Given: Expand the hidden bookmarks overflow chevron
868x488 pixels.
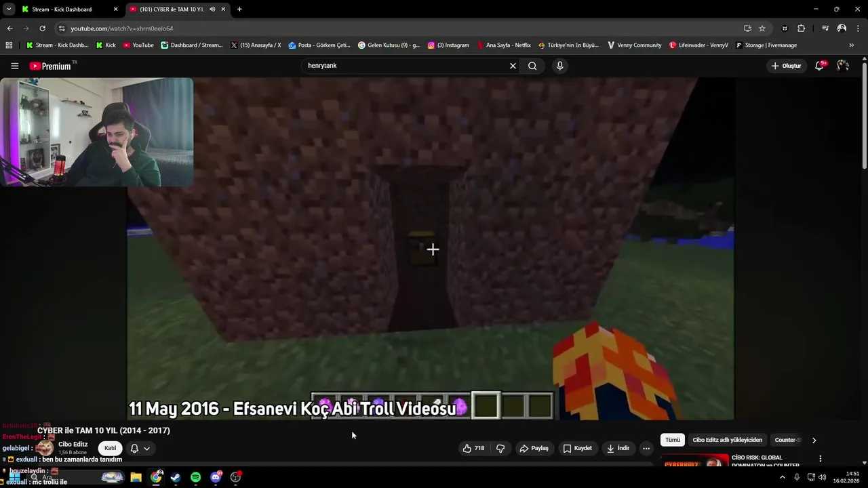Looking at the screenshot, I should click(852, 45).
